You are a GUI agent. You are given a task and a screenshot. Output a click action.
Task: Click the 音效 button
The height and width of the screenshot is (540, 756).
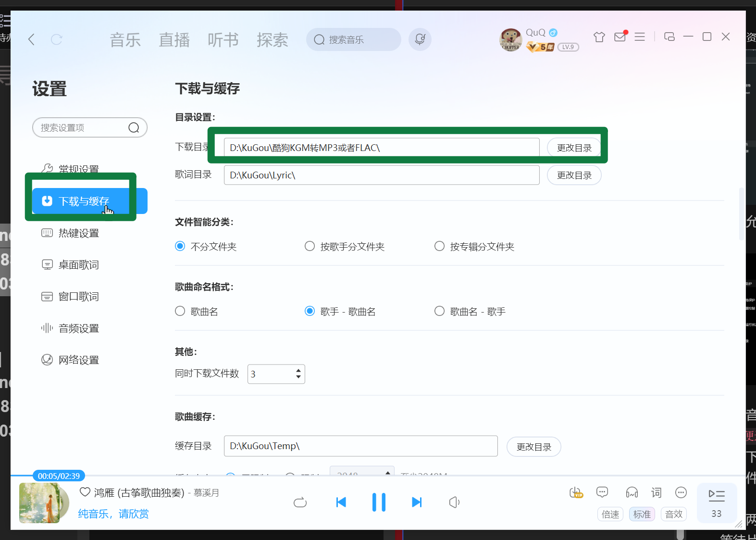(x=674, y=514)
